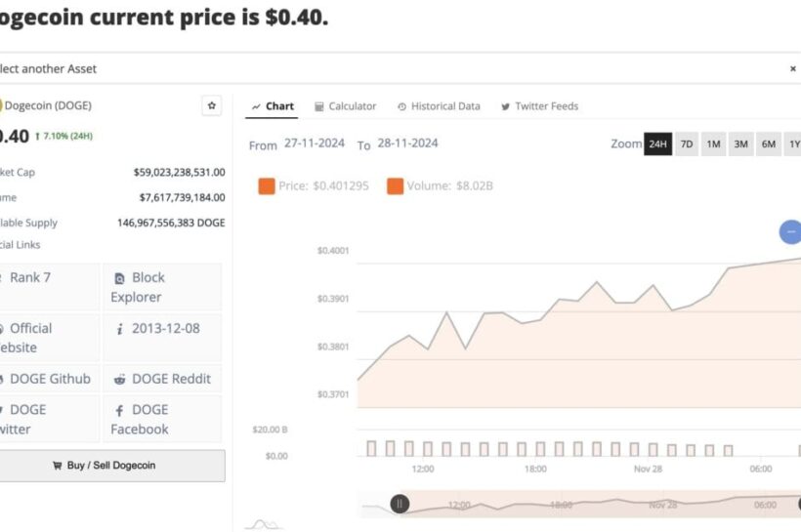This screenshot has height=532, width=801.
Task: Click the Buy / Sell Dogecoin button
Action: [111, 465]
